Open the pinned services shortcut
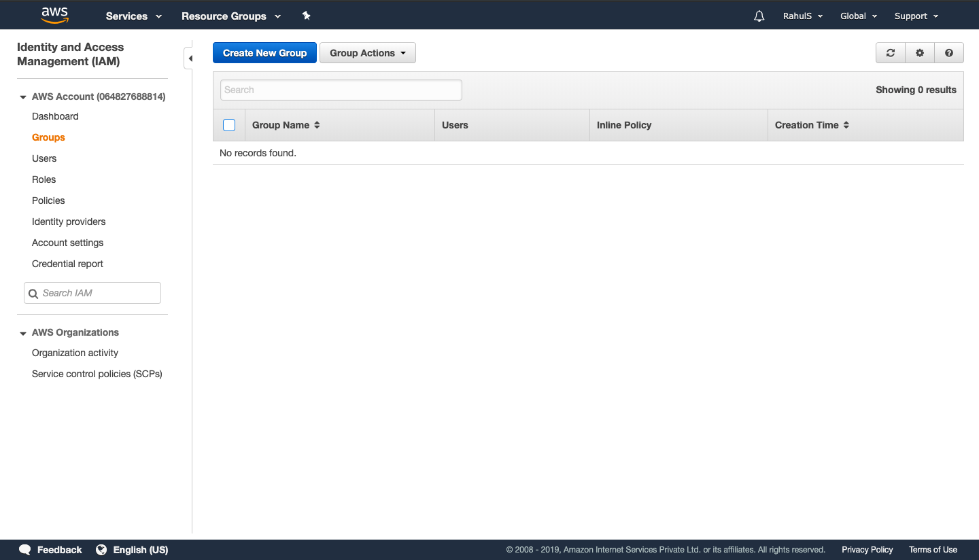979x560 pixels. [306, 16]
